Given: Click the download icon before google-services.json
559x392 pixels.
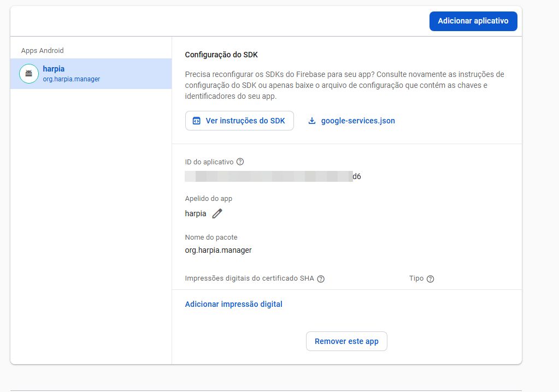Looking at the screenshot, I should tap(312, 121).
